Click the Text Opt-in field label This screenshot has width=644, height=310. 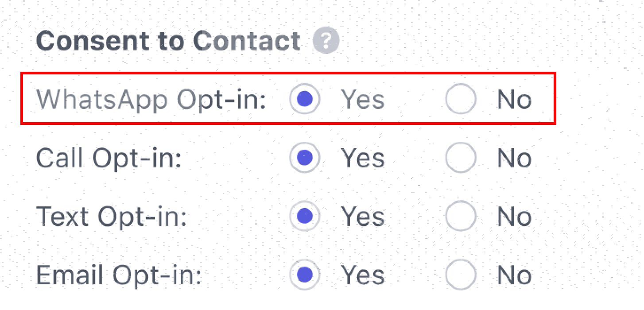(x=111, y=217)
